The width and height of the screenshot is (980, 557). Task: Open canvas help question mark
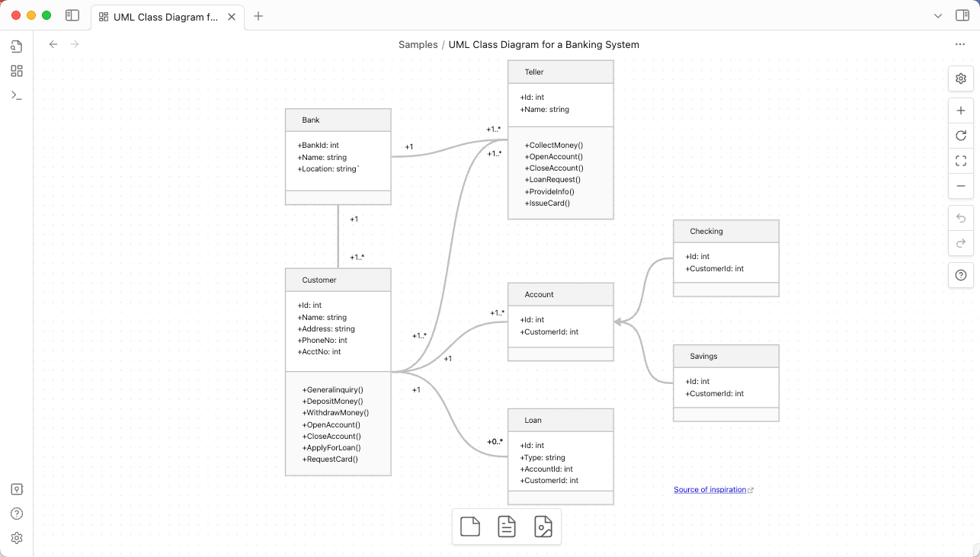(961, 275)
